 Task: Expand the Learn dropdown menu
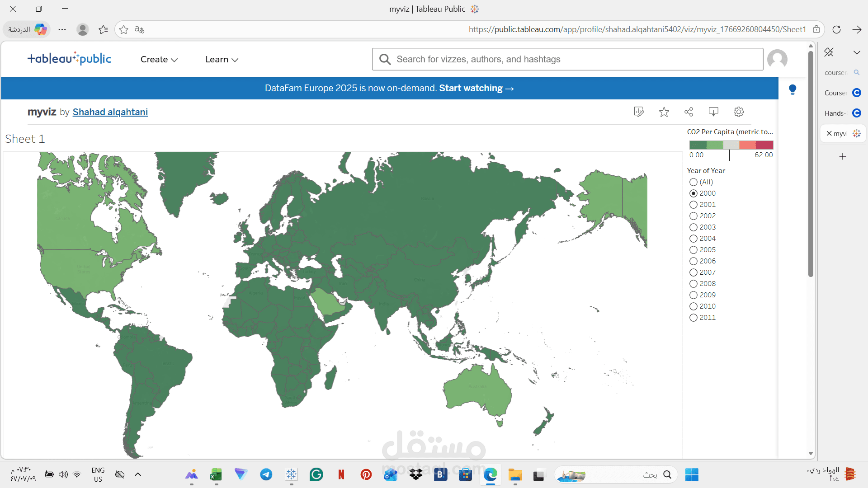click(222, 59)
